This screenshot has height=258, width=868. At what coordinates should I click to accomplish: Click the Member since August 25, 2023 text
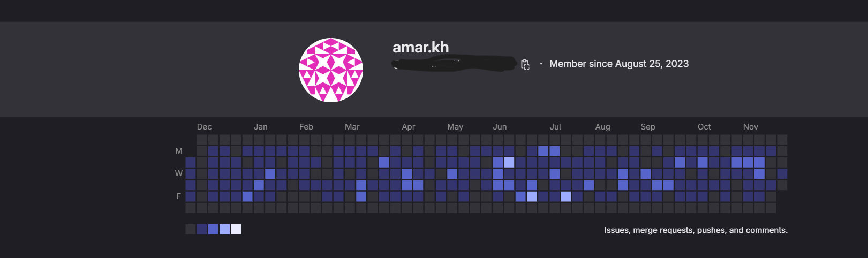point(618,64)
